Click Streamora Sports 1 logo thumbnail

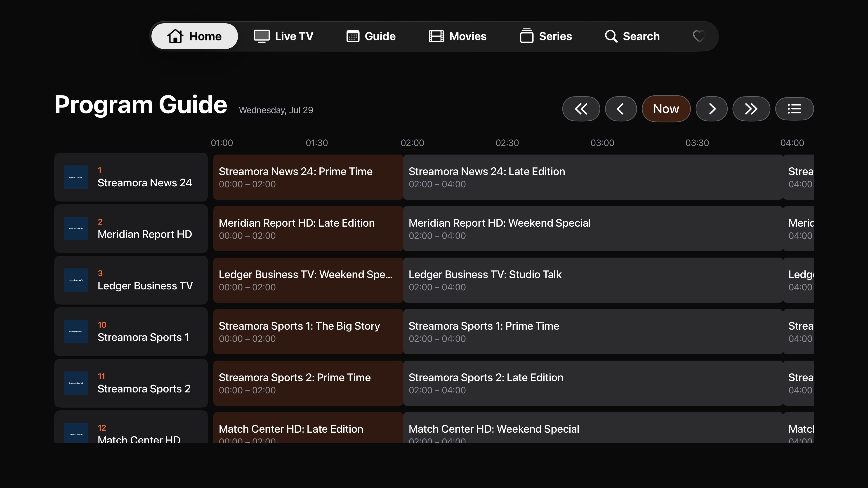click(76, 332)
